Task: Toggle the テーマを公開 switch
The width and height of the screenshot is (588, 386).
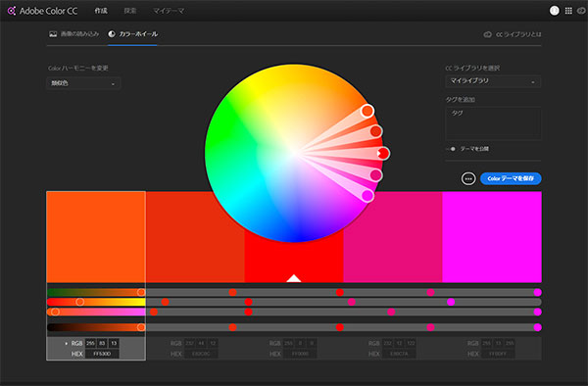Action: point(451,149)
